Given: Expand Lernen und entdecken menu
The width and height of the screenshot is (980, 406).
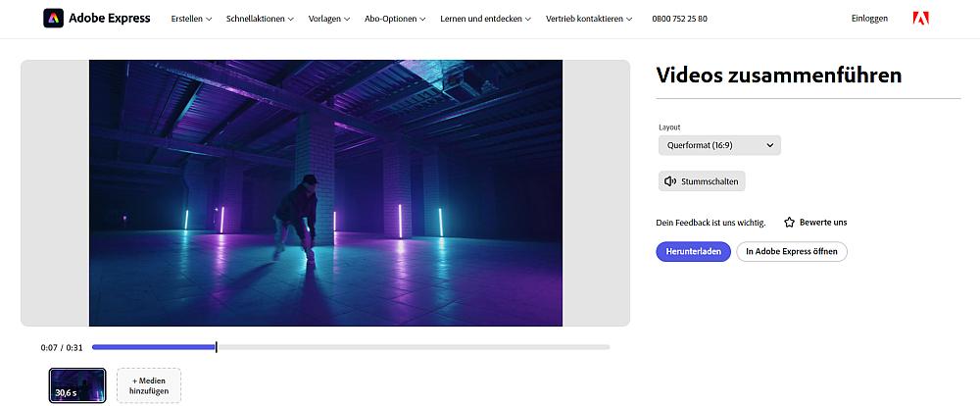Looking at the screenshot, I should click(486, 19).
